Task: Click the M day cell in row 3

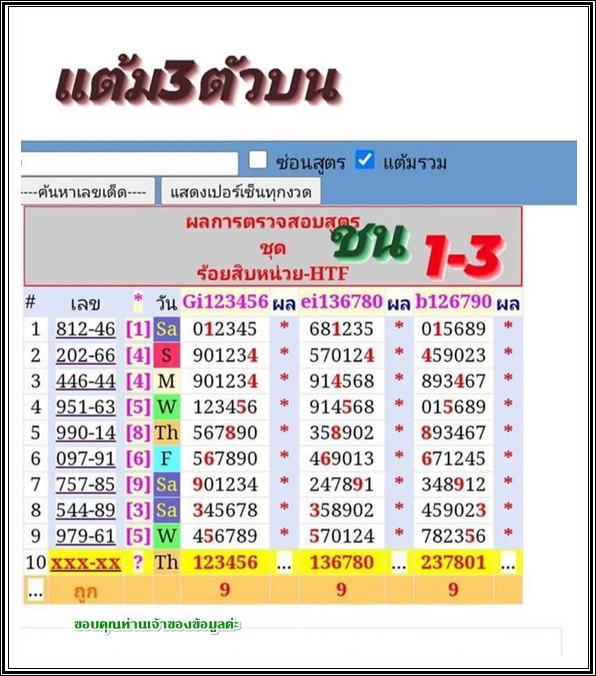Action: [x=166, y=381]
